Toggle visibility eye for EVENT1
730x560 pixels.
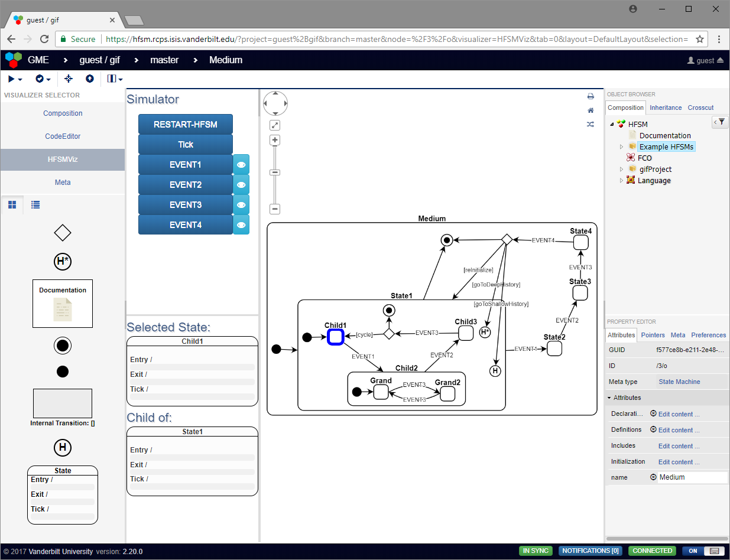click(x=241, y=165)
